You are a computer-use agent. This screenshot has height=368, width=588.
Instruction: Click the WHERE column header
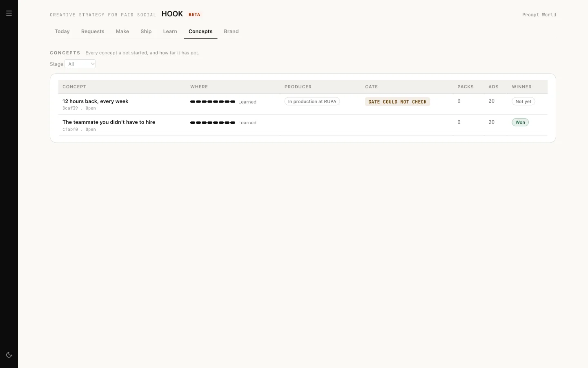click(x=199, y=87)
